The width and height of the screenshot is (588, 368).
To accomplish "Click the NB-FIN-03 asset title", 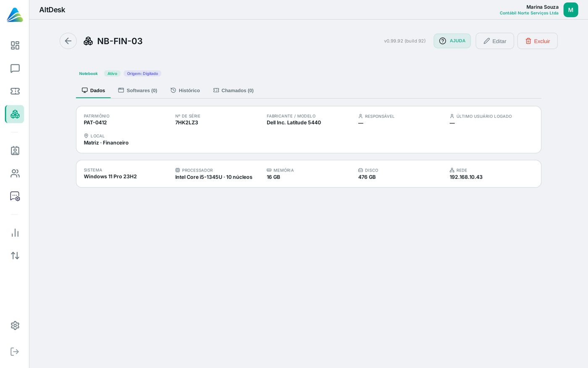I will pos(120,41).
